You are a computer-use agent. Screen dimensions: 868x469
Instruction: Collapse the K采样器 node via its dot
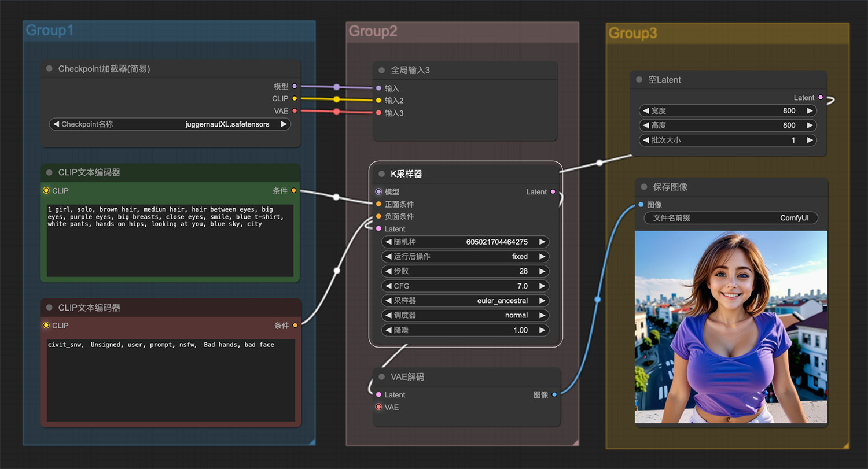click(381, 173)
